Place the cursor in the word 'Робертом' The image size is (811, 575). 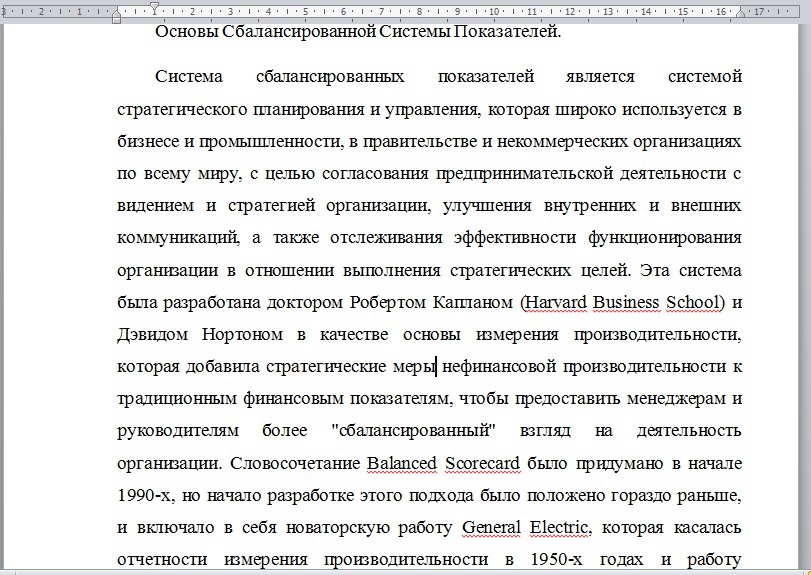386,302
